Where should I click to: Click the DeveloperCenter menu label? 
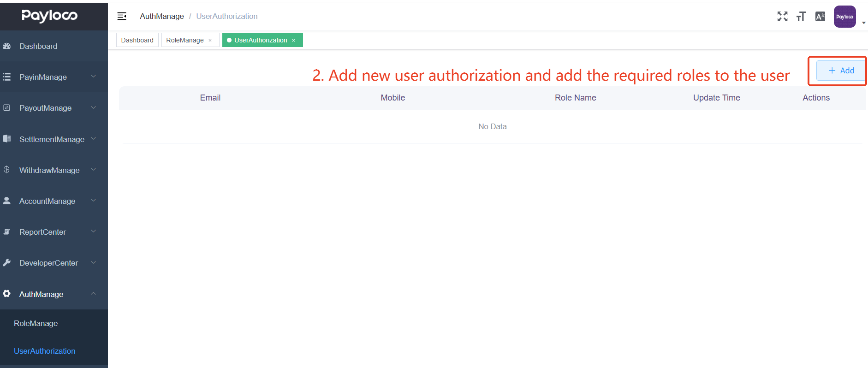click(48, 263)
